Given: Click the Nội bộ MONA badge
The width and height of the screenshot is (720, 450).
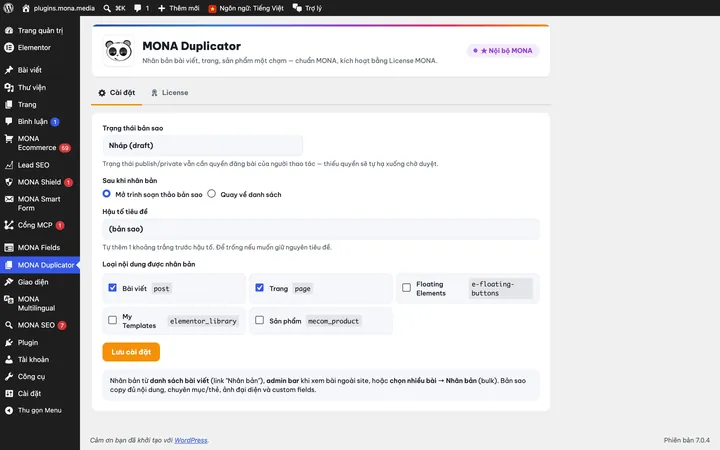Looking at the screenshot, I should click(x=503, y=51).
